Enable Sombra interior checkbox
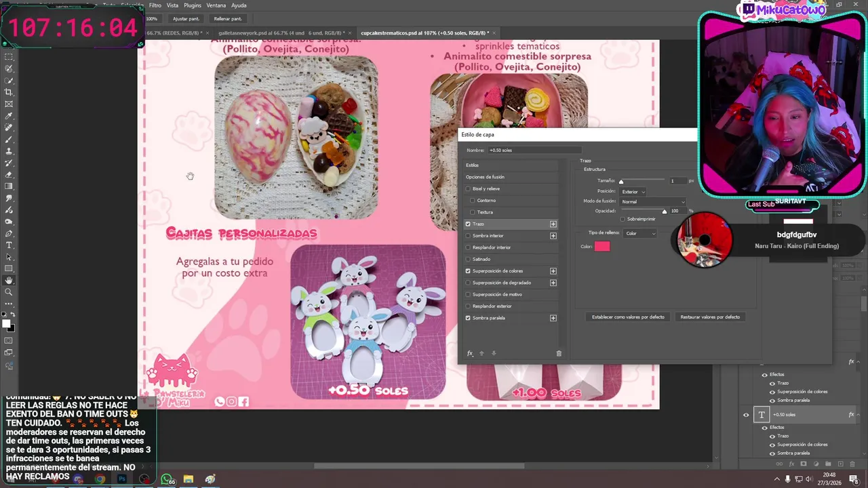The width and height of the screenshot is (868, 488). (x=468, y=236)
